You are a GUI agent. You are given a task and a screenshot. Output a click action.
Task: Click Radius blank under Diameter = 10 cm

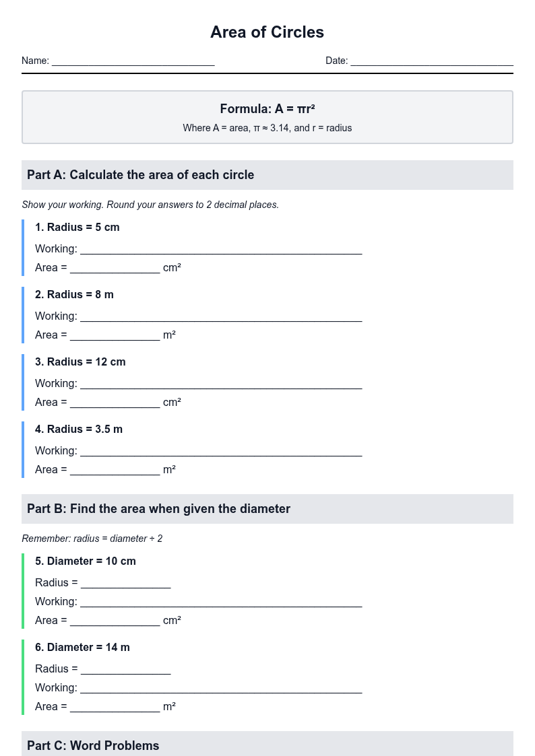[x=126, y=583]
